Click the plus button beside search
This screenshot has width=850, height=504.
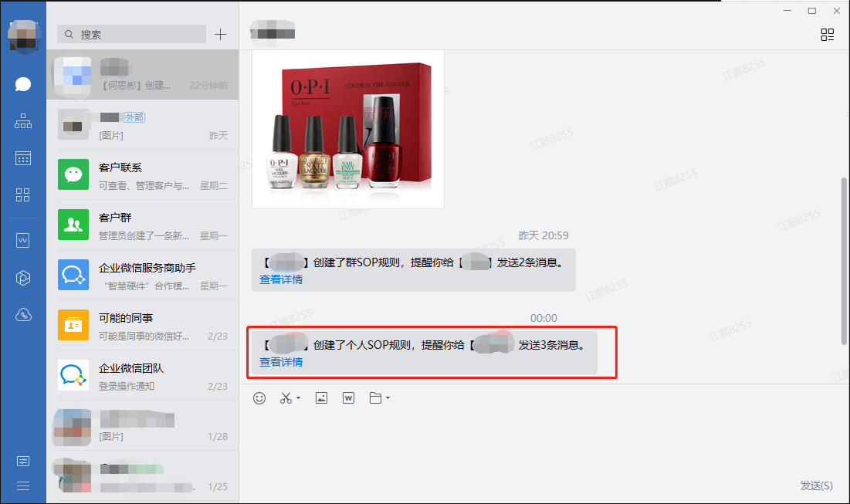click(x=220, y=35)
